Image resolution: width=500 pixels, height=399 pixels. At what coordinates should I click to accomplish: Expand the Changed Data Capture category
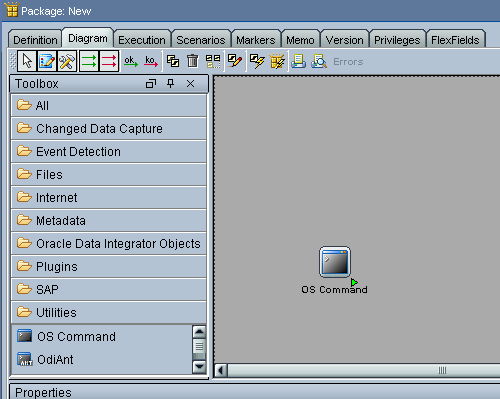click(x=109, y=129)
